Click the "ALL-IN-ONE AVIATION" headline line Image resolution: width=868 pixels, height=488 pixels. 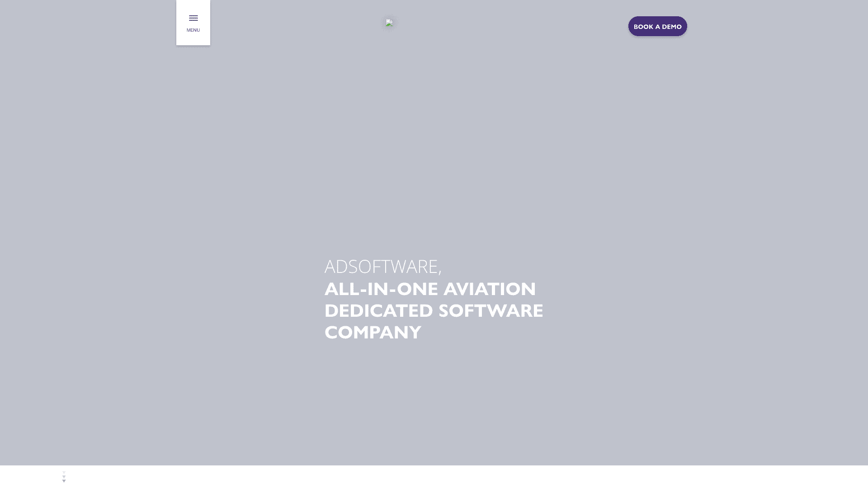pyautogui.click(x=430, y=289)
